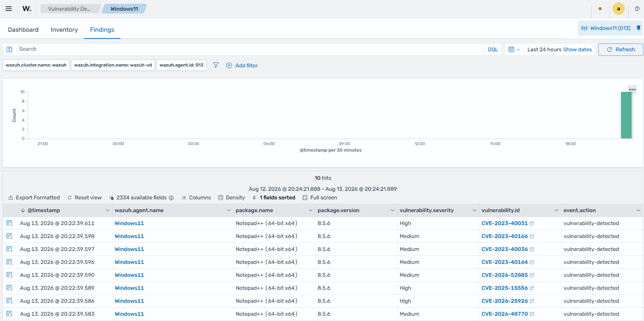Click Export Formatted
This screenshot has height=321, width=644.
34,197
